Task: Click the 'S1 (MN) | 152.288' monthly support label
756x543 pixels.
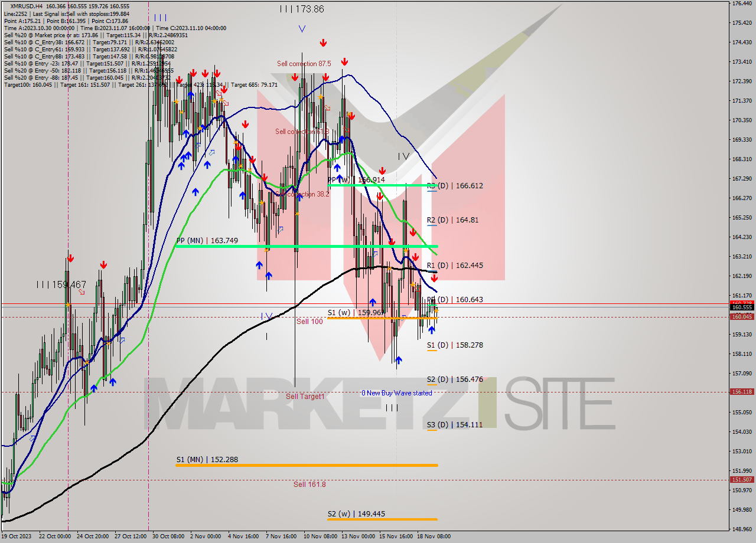Action: (207, 459)
